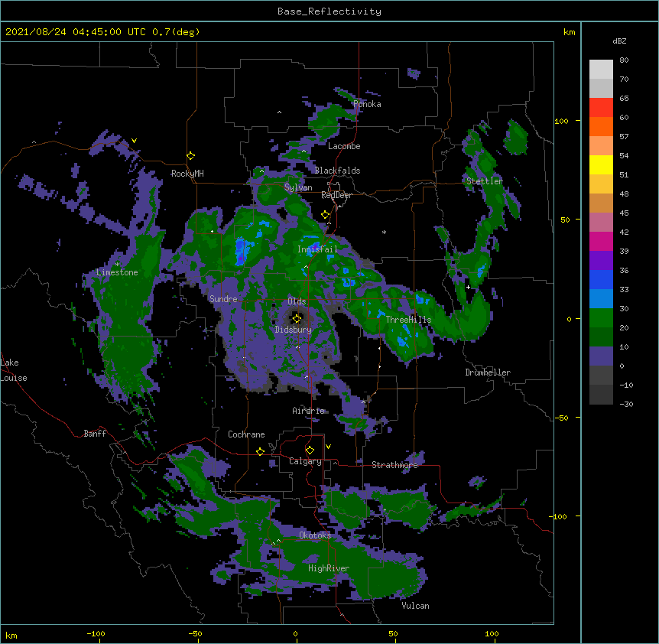Click the white plus marker southwest of Stettler
Viewport: 659px width, 644px height.
[x=468, y=287]
